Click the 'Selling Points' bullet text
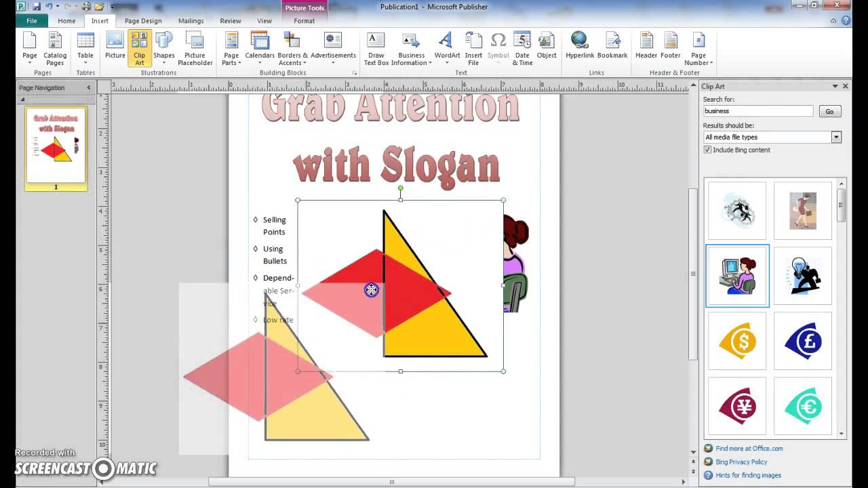Viewport: 868px width, 488px height. click(x=274, y=226)
